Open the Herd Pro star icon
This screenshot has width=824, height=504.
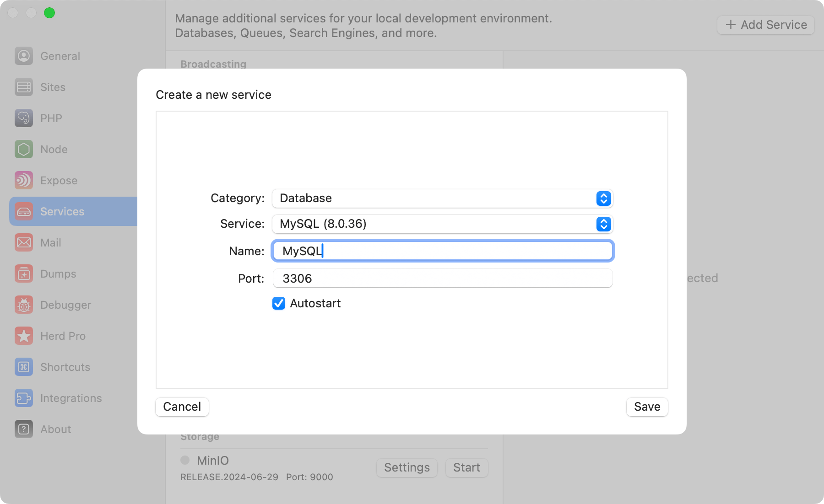click(x=23, y=336)
